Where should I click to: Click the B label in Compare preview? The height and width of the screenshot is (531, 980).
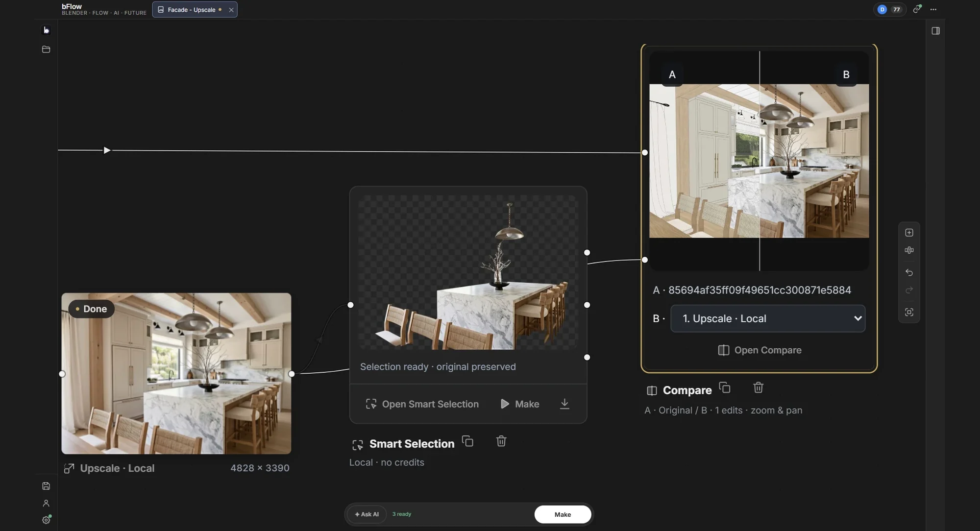pos(846,75)
